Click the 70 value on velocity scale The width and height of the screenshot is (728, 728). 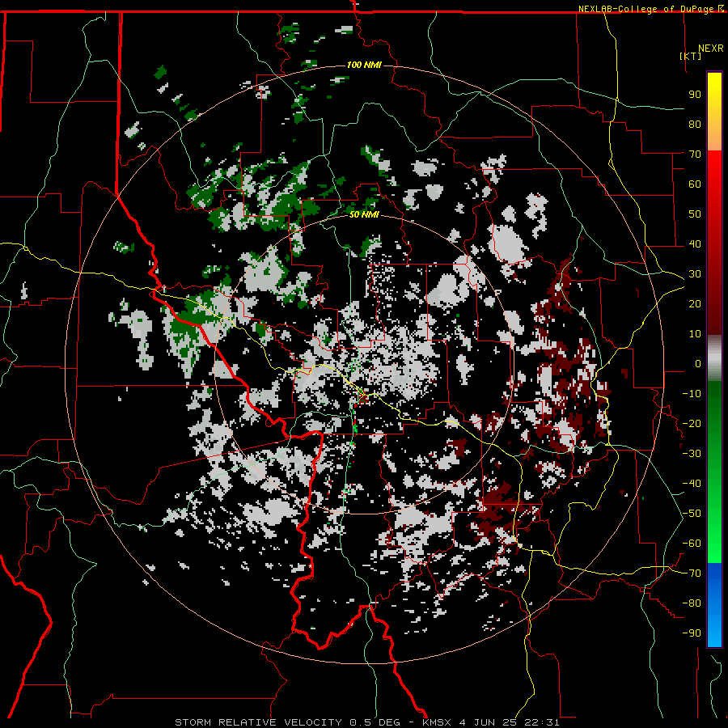click(695, 154)
